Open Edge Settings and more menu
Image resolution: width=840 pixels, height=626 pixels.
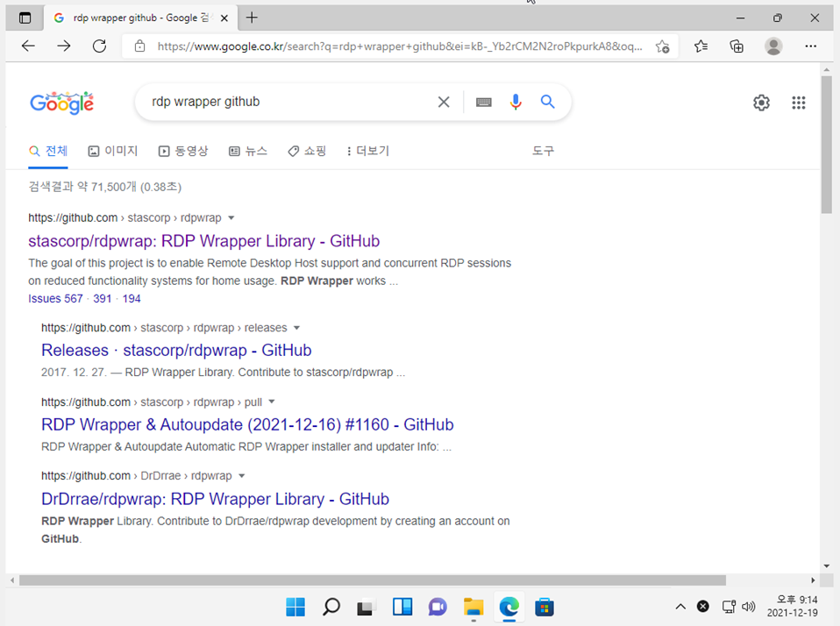pos(810,46)
